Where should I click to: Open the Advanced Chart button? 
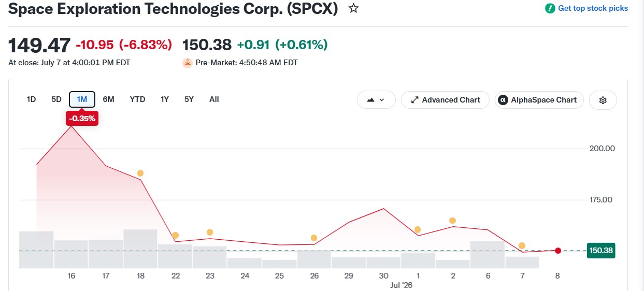click(x=445, y=100)
